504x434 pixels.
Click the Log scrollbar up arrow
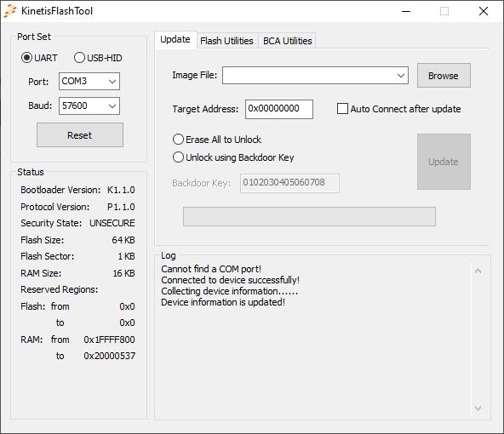click(x=478, y=271)
